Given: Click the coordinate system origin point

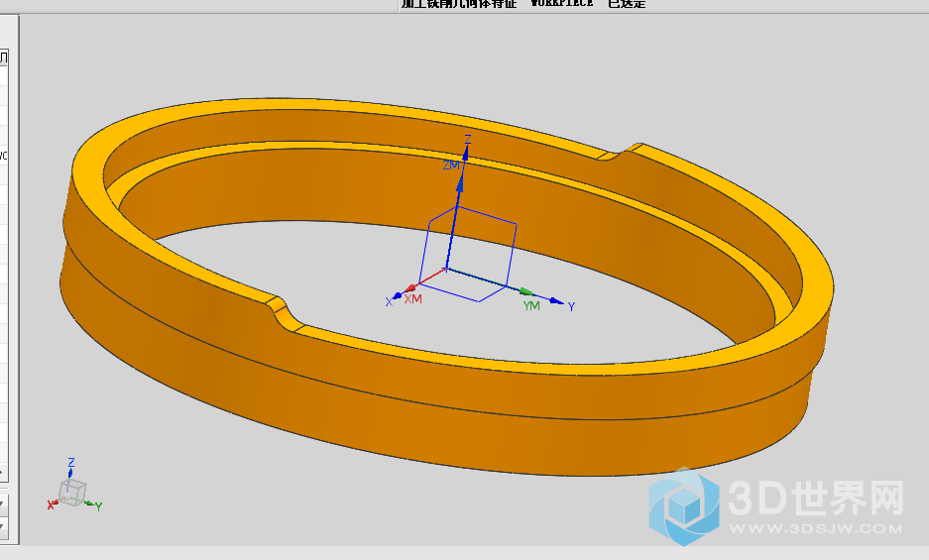Looking at the screenshot, I should (x=447, y=269).
